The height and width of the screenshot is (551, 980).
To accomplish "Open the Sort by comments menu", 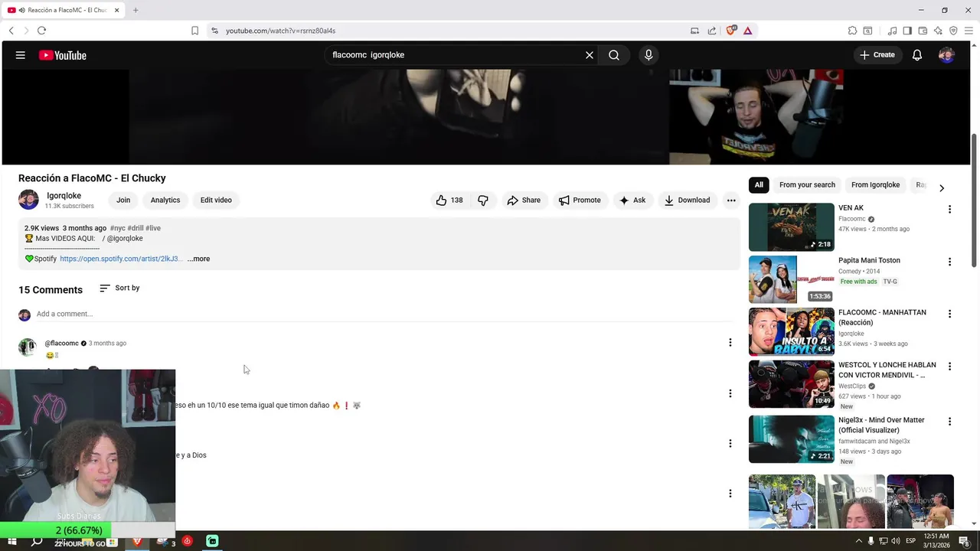I will click(119, 288).
